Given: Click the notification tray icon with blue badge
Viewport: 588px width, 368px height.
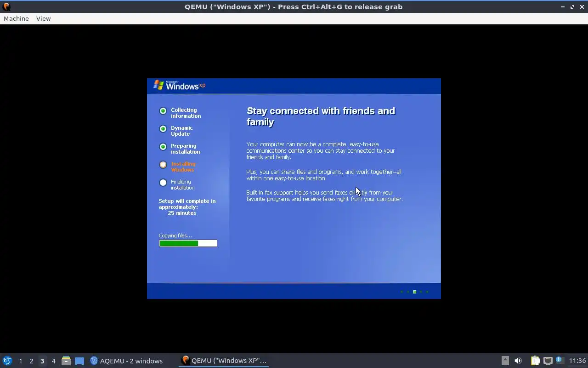Looking at the screenshot, I should tap(559, 360).
